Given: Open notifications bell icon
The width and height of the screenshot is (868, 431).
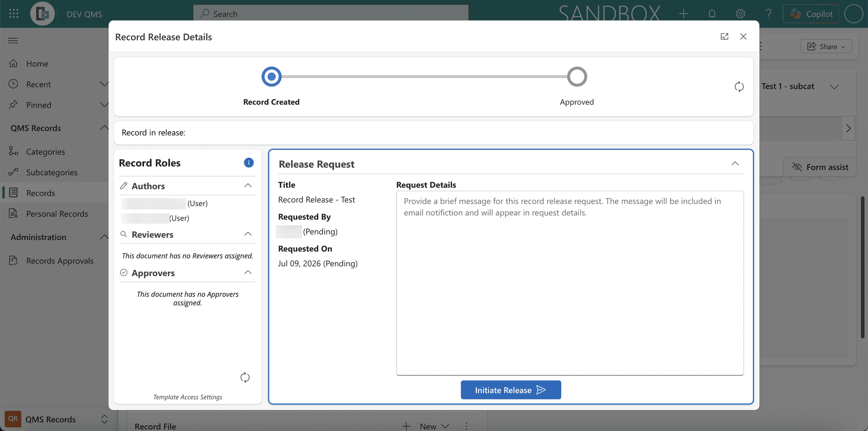Looking at the screenshot, I should coord(712,14).
